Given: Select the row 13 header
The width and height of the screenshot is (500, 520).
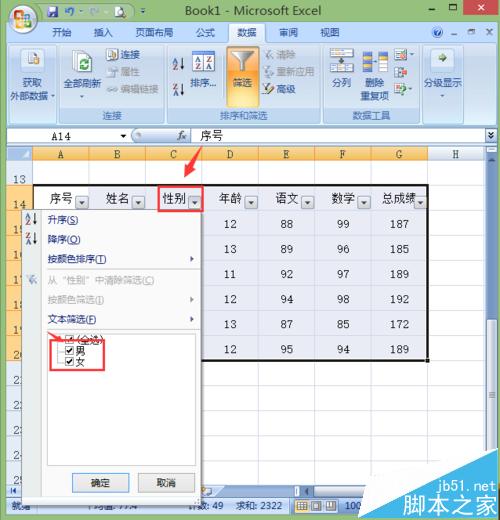Looking at the screenshot, I should (x=20, y=173).
